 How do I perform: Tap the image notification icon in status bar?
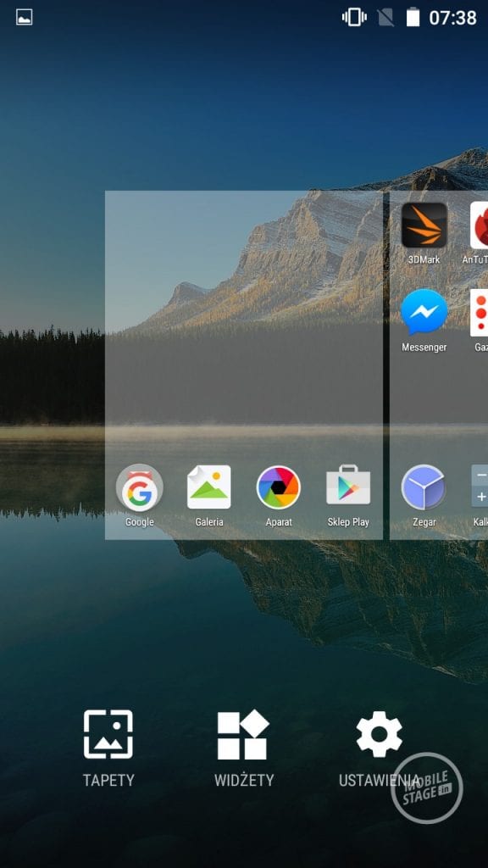[x=25, y=17]
